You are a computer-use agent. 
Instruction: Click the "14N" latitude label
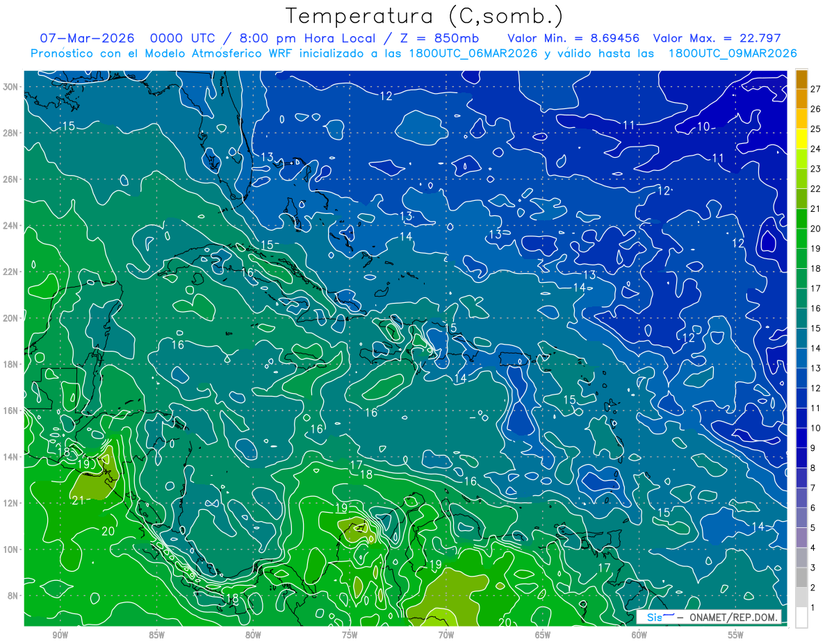pos(10,456)
